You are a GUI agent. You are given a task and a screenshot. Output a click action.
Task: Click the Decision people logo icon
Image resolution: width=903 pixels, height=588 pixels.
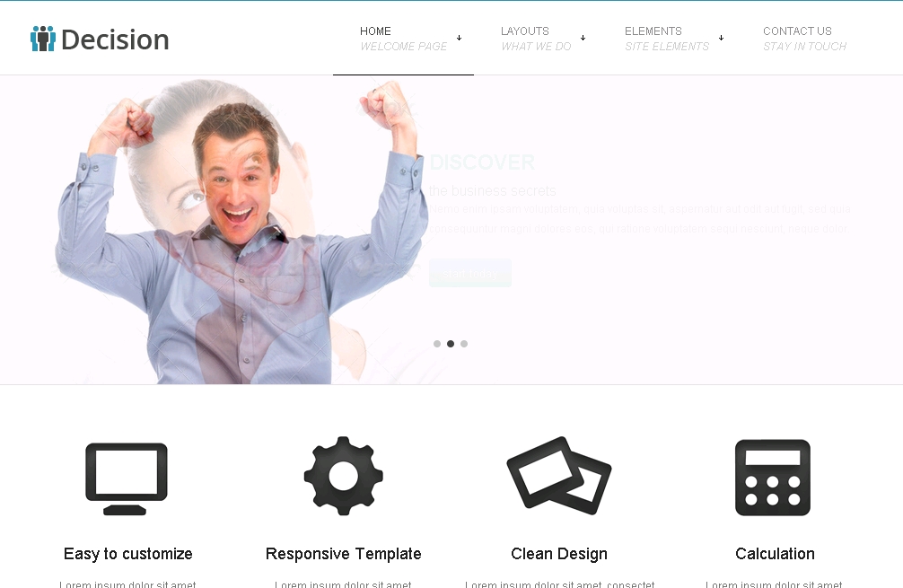tap(42, 39)
